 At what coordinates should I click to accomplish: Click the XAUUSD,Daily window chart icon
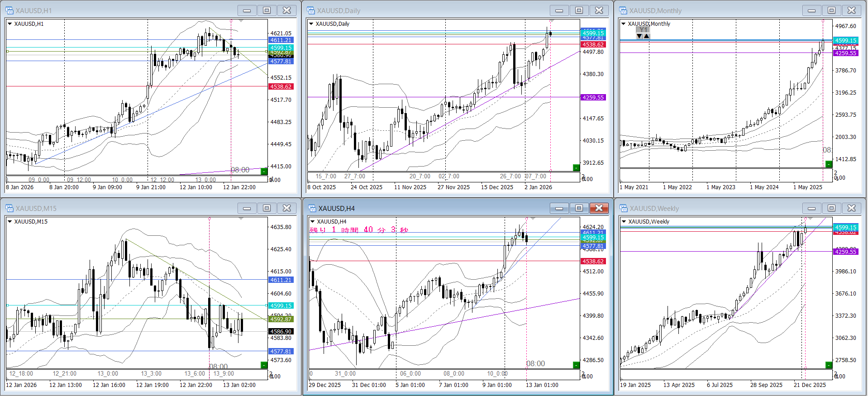pos(311,10)
